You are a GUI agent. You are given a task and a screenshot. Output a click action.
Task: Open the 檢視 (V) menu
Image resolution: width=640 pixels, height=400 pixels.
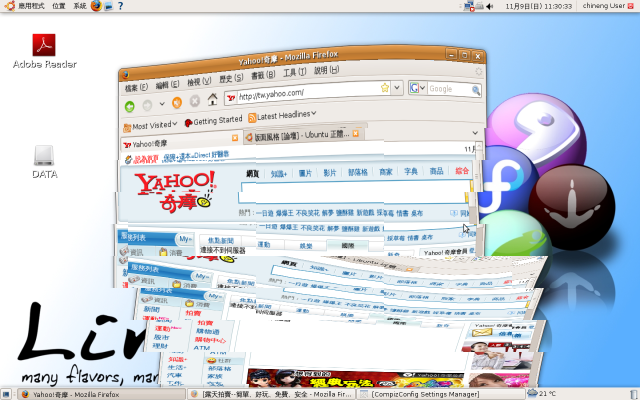[x=199, y=82]
